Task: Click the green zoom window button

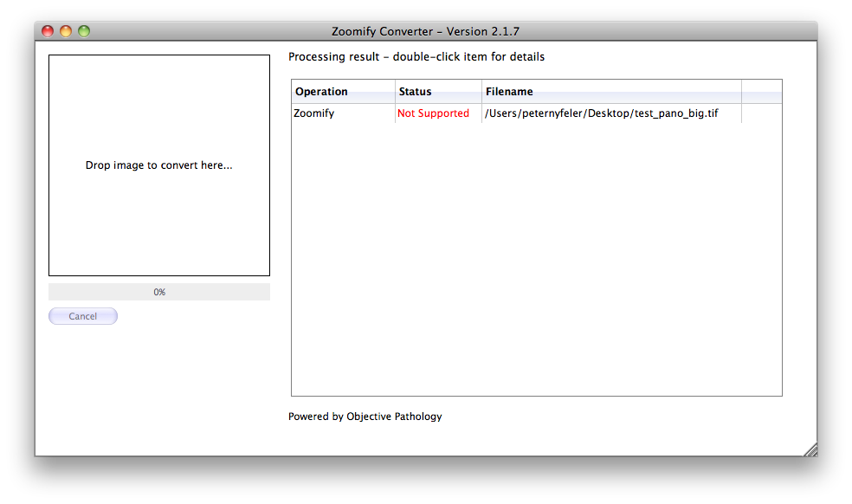Action: click(84, 31)
